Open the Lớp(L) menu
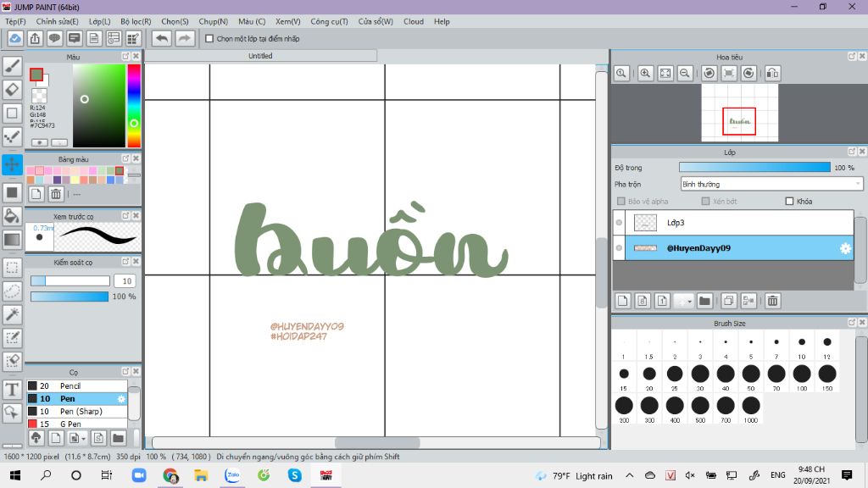 [100, 21]
